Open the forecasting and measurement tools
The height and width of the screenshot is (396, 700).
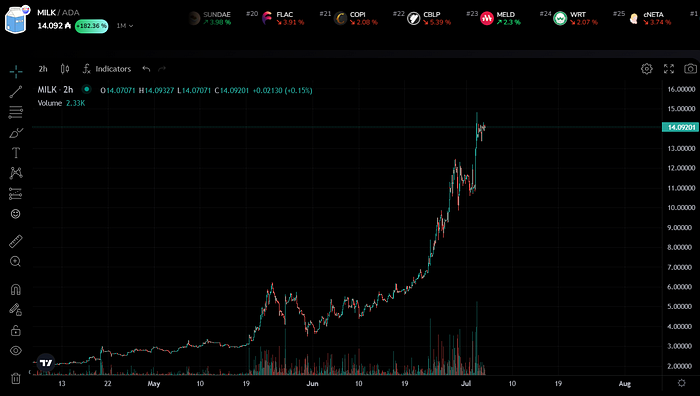pos(16,193)
